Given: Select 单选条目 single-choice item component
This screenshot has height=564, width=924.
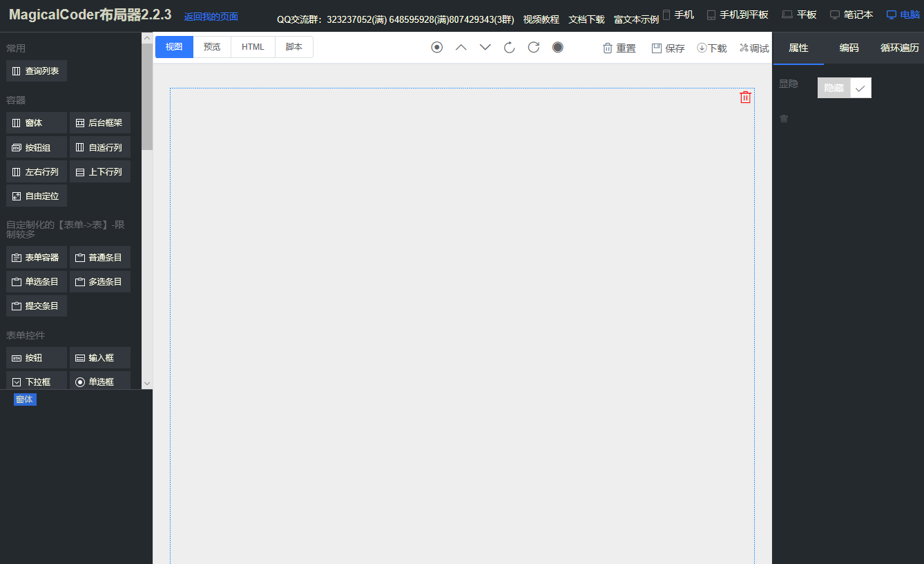Looking at the screenshot, I should coord(37,281).
